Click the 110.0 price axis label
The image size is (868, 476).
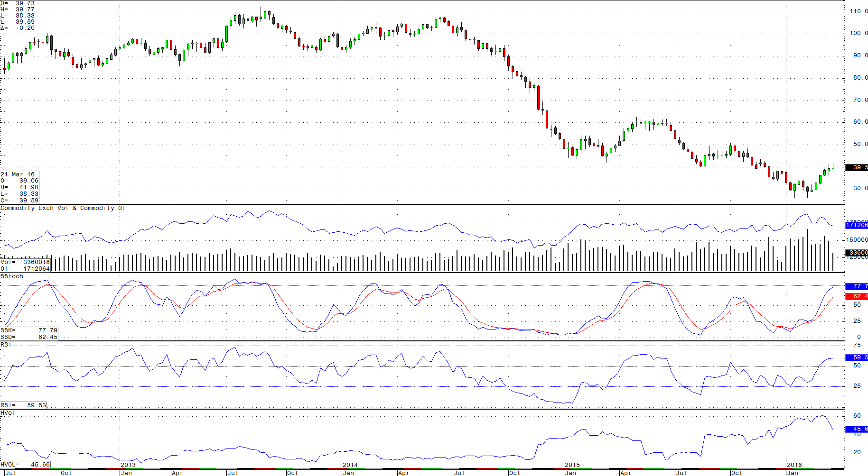859,11
